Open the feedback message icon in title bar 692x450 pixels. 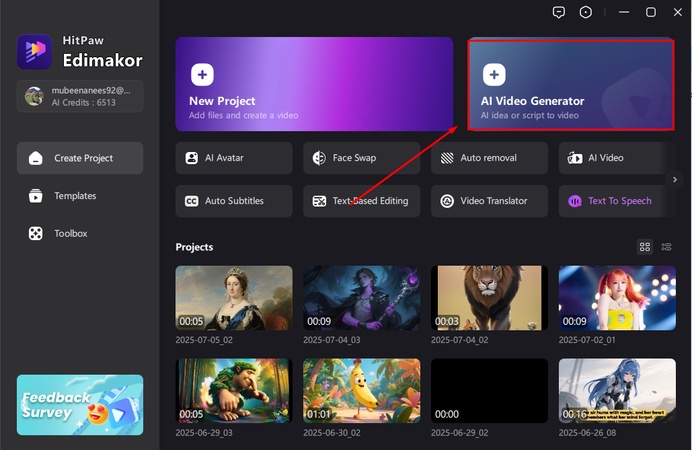pos(559,12)
